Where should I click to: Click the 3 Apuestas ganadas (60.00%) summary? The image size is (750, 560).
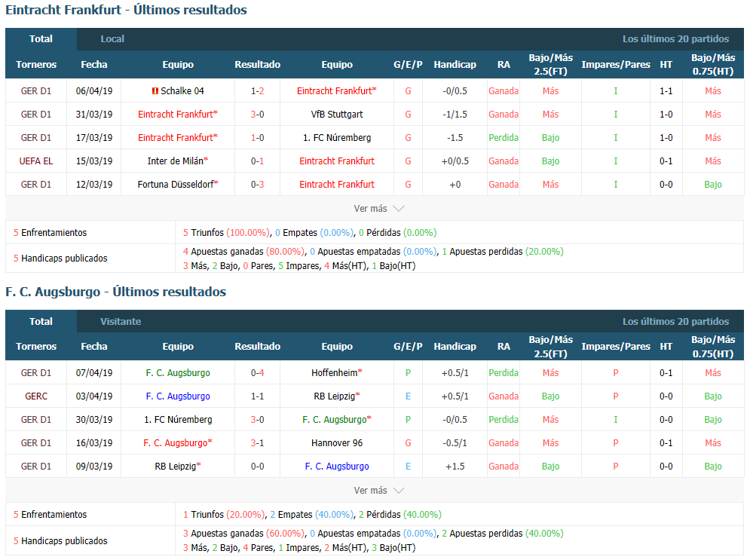(x=243, y=534)
